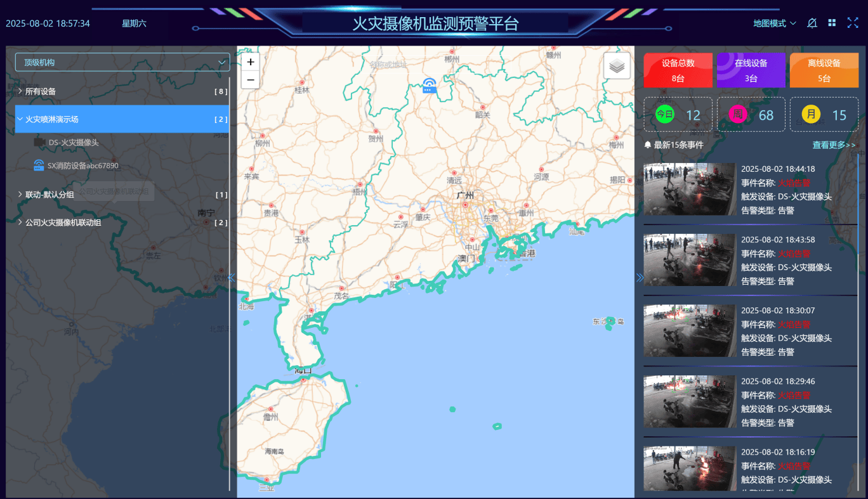Open the 18:44:18 event thumbnail
Image resolution: width=868 pixels, height=499 pixels.
point(689,189)
